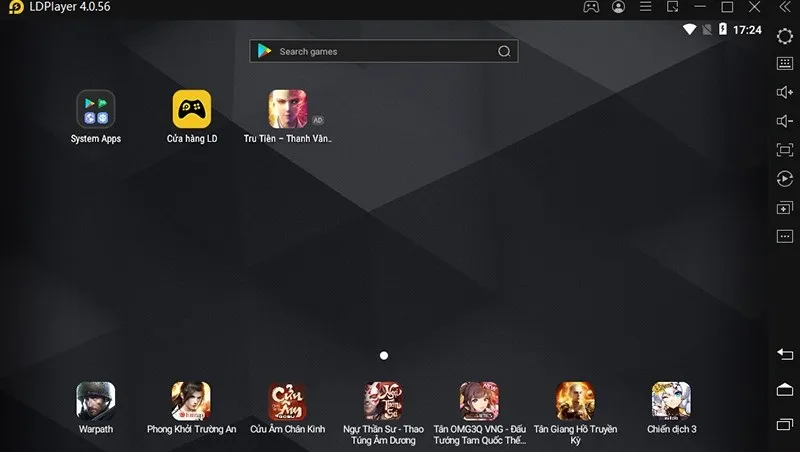Open Ngự Thần Sư game icon
This screenshot has width=800, height=452.
(383, 401)
